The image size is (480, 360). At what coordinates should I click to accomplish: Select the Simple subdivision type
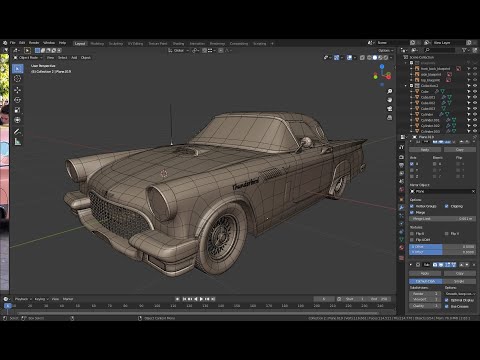coord(459,281)
